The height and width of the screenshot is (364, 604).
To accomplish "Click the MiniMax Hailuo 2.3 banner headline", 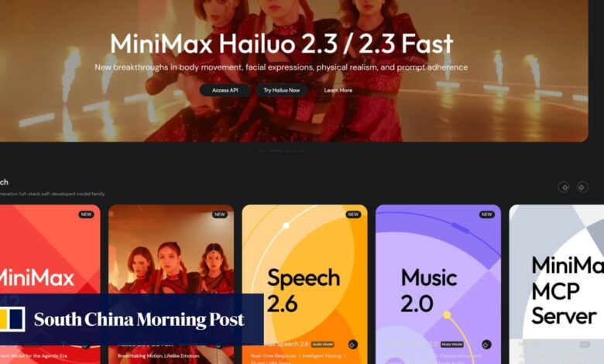I will tap(282, 43).
